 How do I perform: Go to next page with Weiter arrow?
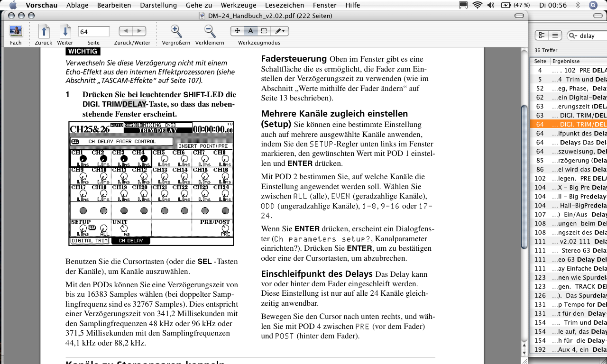65,31
